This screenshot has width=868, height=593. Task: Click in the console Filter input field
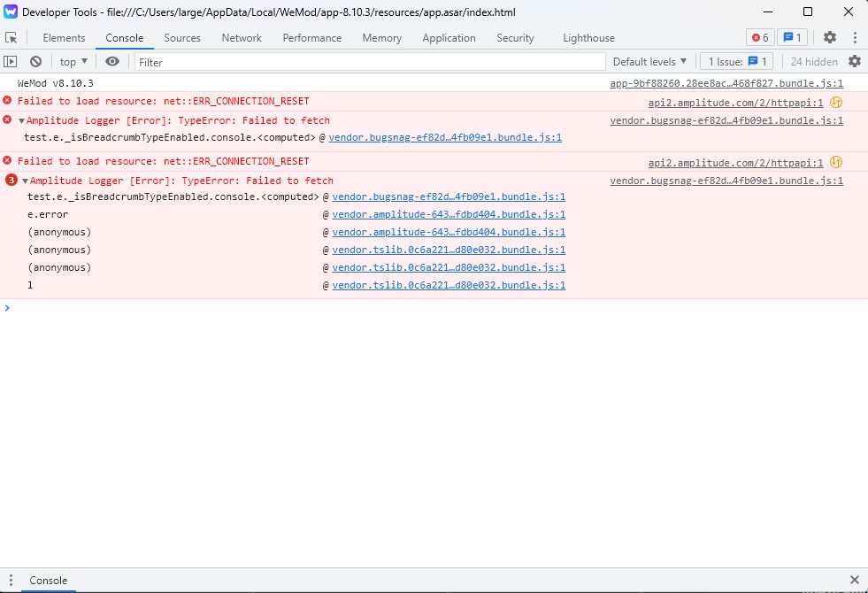coord(370,62)
